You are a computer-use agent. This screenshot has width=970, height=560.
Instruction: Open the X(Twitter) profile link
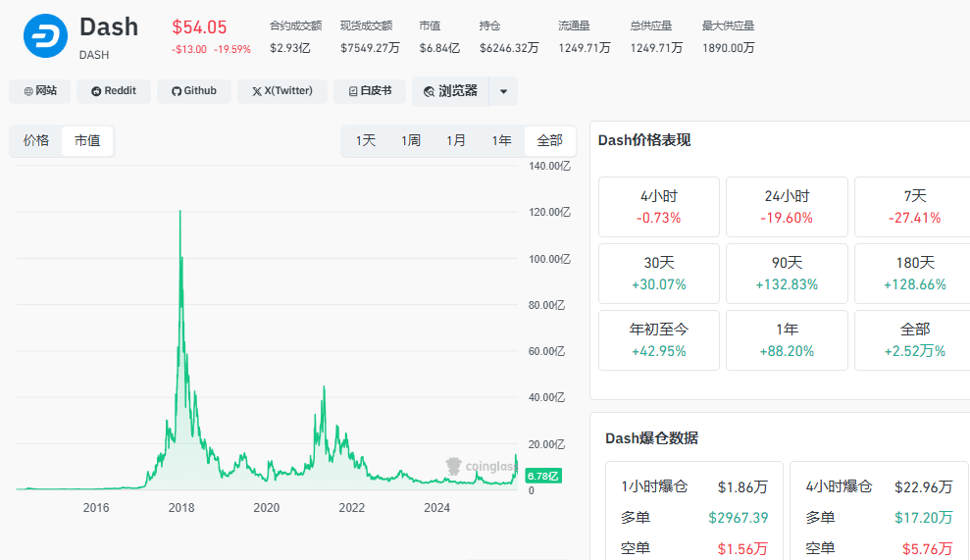pyautogui.click(x=281, y=91)
